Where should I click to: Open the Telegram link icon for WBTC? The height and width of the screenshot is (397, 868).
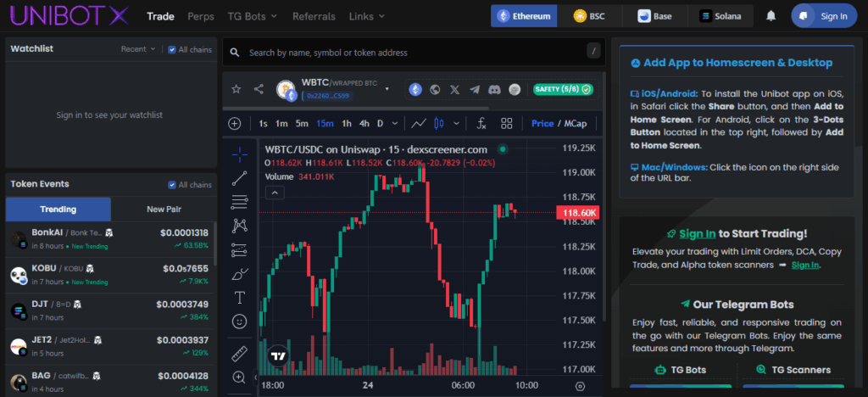point(475,89)
